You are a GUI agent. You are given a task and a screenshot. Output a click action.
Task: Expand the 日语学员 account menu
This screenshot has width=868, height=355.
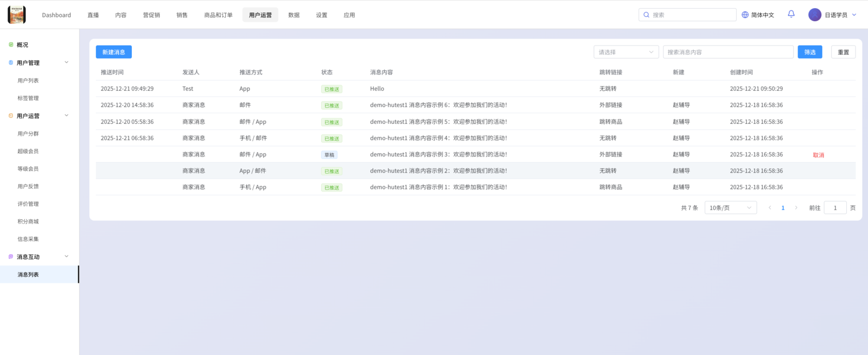click(854, 15)
